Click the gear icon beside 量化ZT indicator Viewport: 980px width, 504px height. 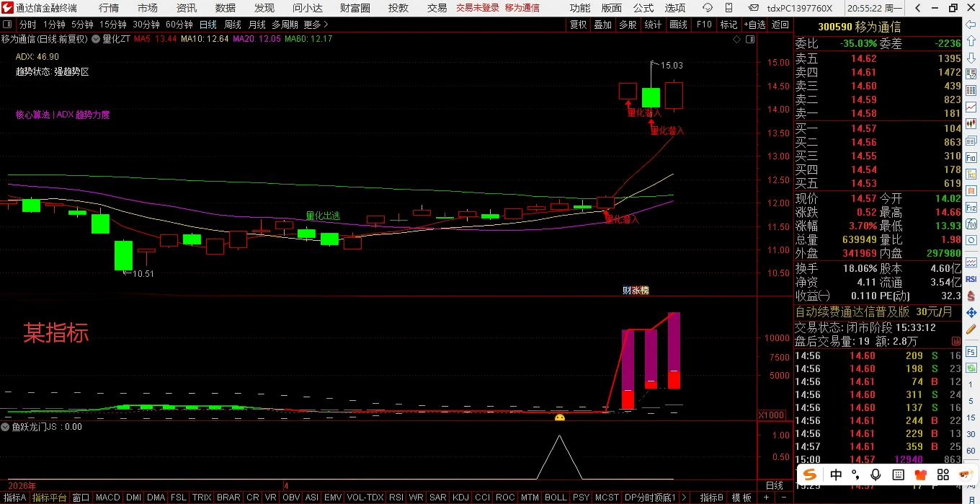point(96,39)
